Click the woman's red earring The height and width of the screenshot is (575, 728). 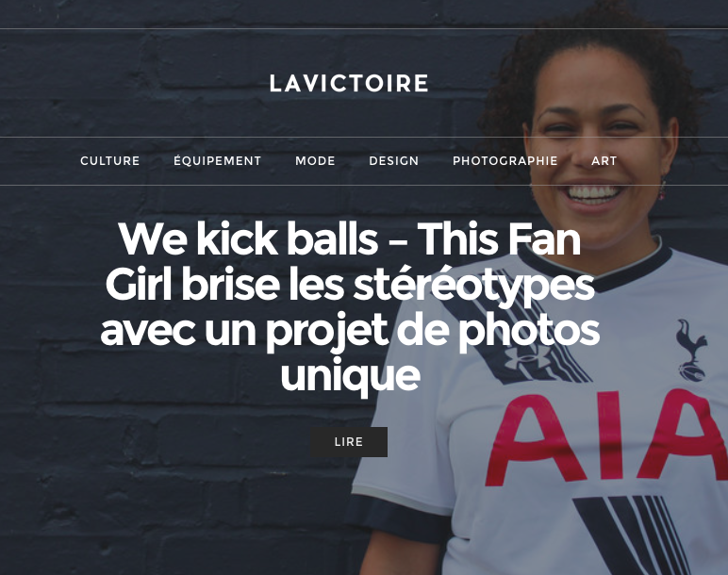(x=663, y=189)
